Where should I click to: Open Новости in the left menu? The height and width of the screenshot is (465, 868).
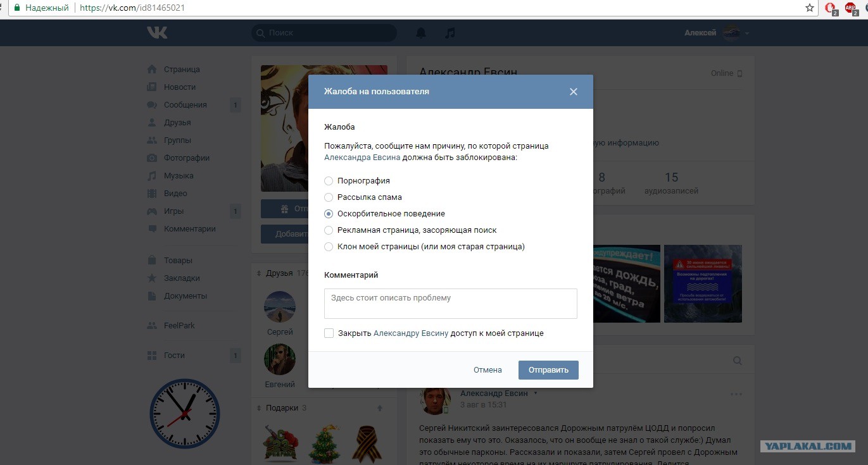(x=180, y=87)
